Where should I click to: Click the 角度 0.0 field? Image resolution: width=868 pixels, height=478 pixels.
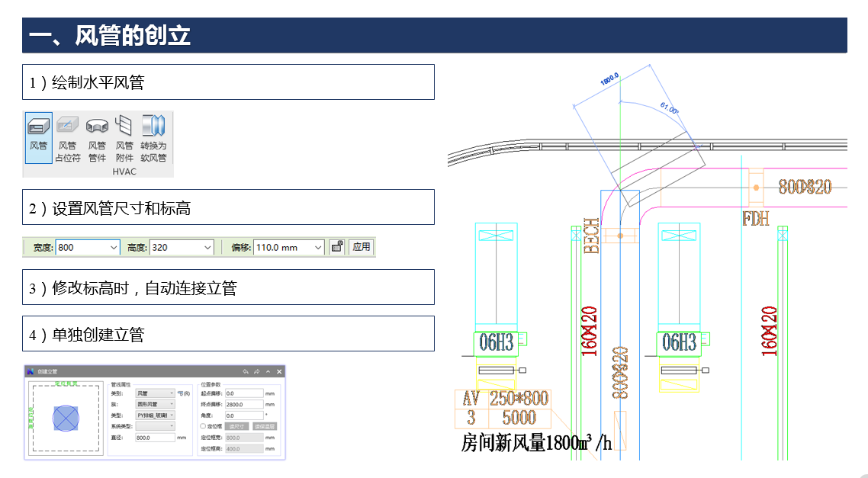coord(244,415)
